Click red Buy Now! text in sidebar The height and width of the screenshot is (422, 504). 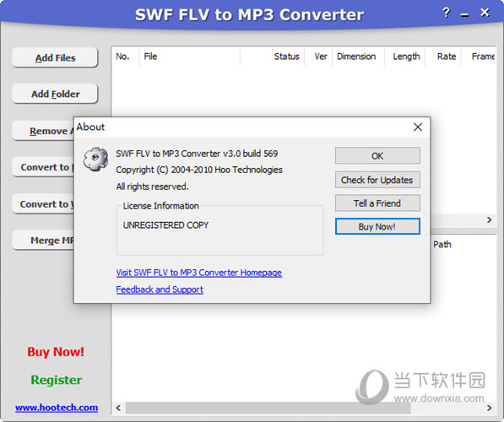click(56, 352)
